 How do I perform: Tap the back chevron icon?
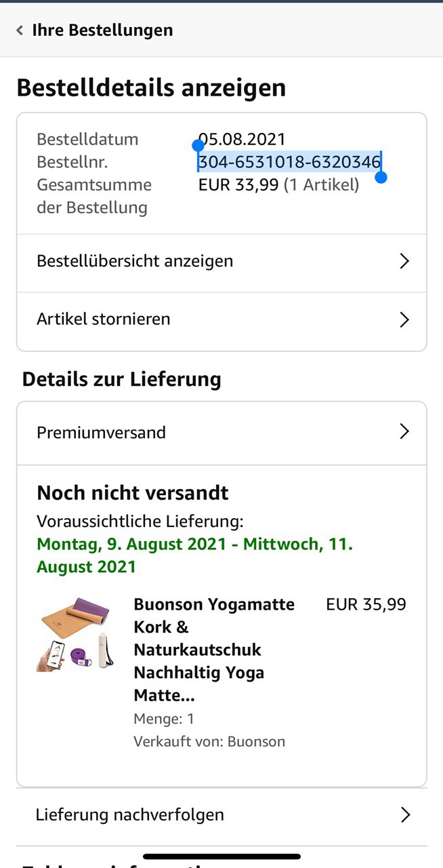tap(20, 31)
